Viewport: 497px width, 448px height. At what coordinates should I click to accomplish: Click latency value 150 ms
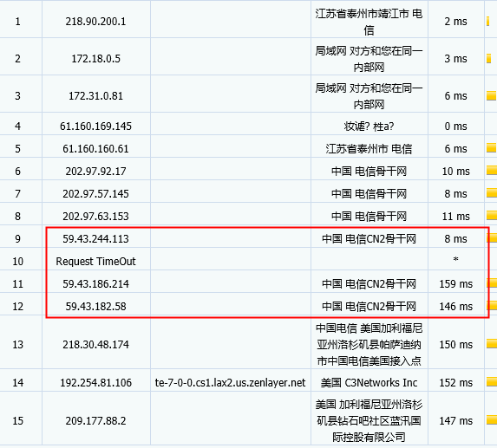coord(455,345)
